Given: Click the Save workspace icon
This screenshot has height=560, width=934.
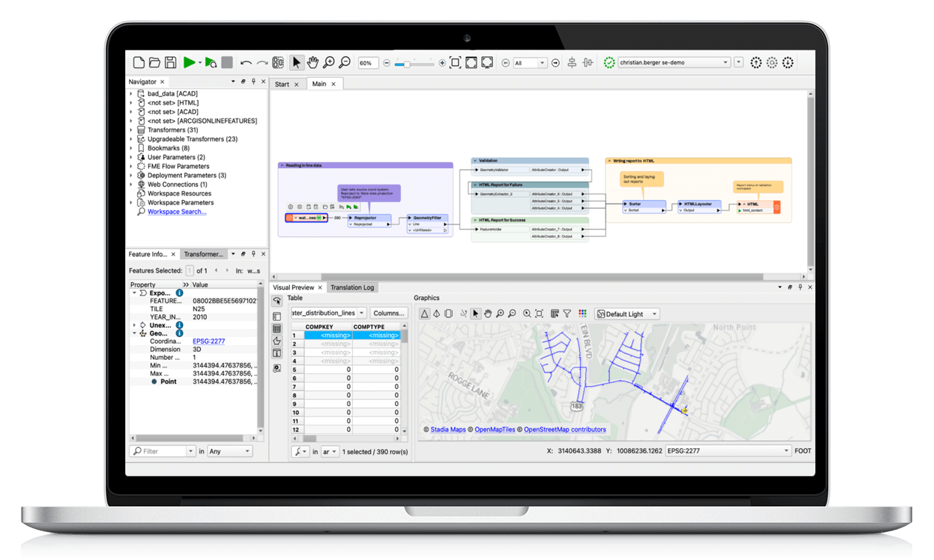Looking at the screenshot, I should tap(170, 63).
